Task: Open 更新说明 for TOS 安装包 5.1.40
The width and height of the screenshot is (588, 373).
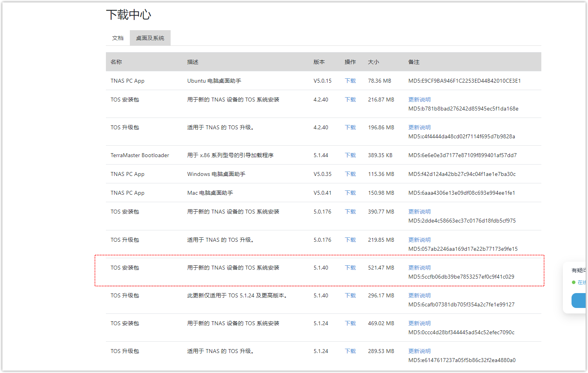Action: pyautogui.click(x=419, y=268)
